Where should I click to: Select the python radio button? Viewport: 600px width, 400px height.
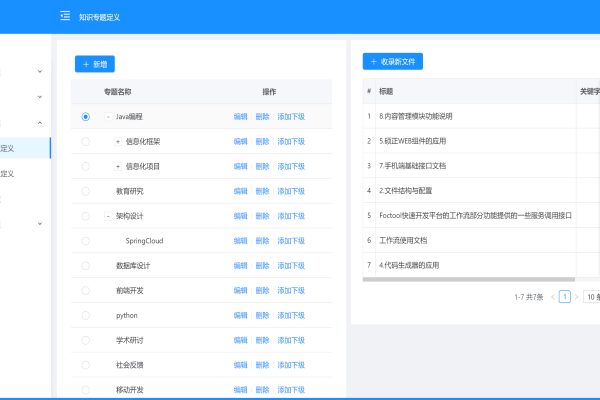[86, 315]
